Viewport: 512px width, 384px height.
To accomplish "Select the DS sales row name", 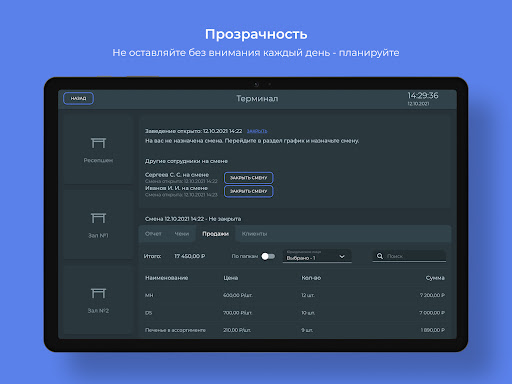I will pos(148,313).
